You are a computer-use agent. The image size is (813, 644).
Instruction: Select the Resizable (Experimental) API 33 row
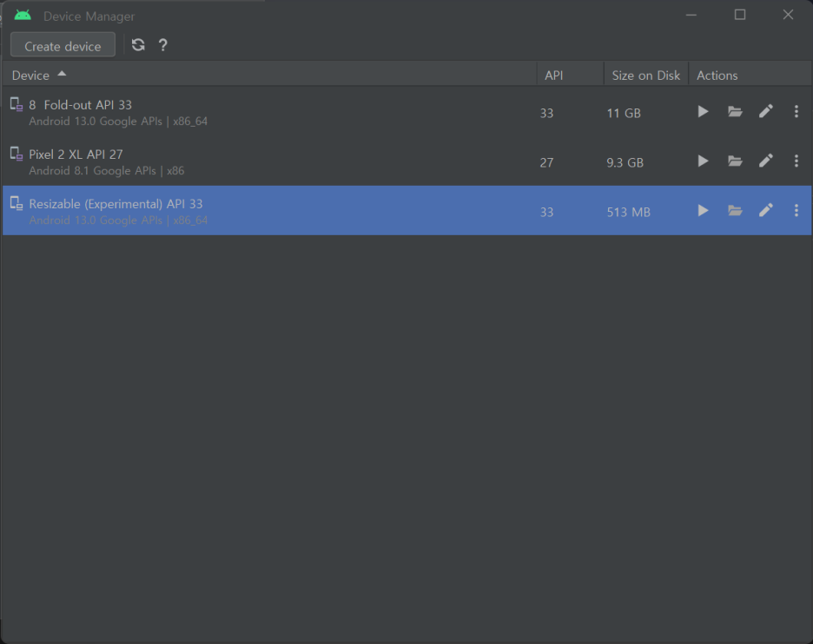[407, 210]
